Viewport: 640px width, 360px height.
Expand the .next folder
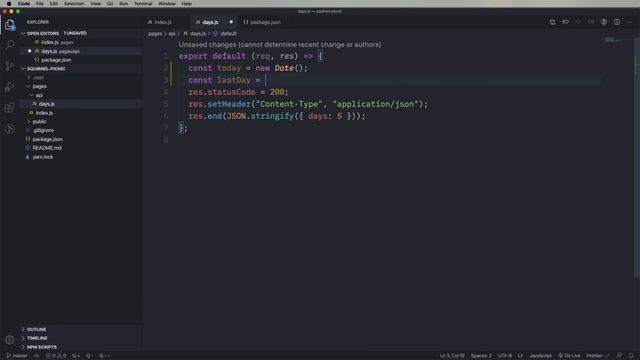[x=29, y=77]
